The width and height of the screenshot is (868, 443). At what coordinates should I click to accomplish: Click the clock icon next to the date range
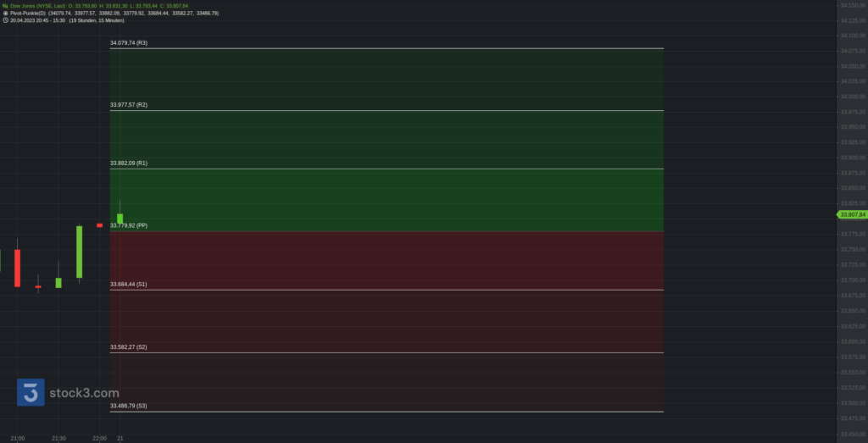5,20
